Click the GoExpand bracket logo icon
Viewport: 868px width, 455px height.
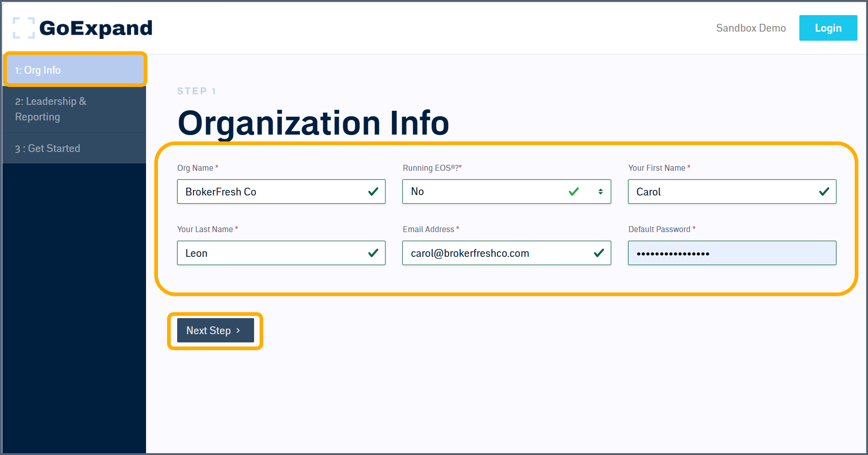click(24, 28)
